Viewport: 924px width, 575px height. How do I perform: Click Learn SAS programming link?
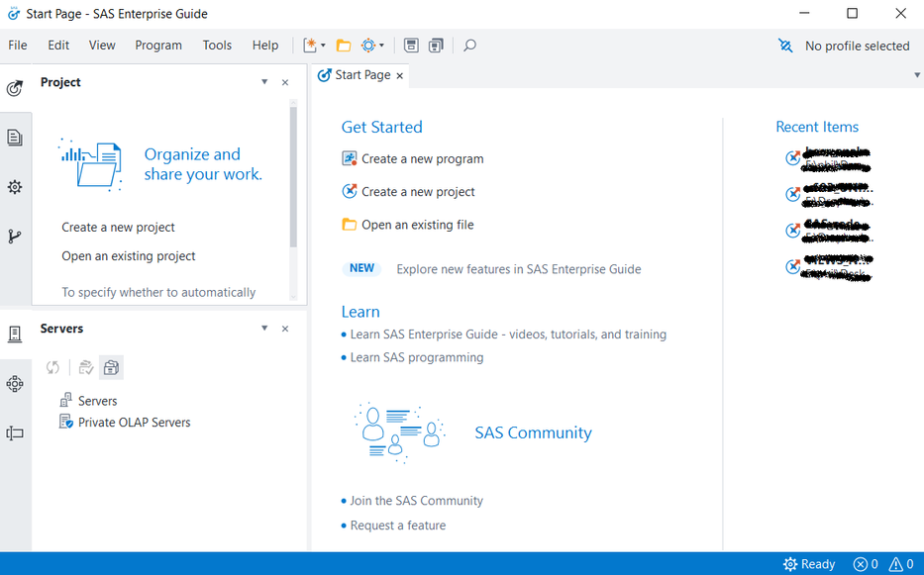[x=416, y=357]
